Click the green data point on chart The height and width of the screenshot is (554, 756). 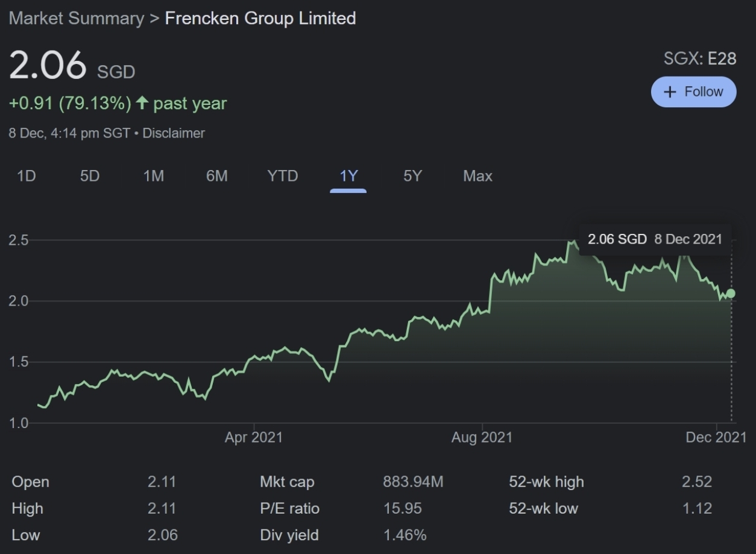pos(731,294)
